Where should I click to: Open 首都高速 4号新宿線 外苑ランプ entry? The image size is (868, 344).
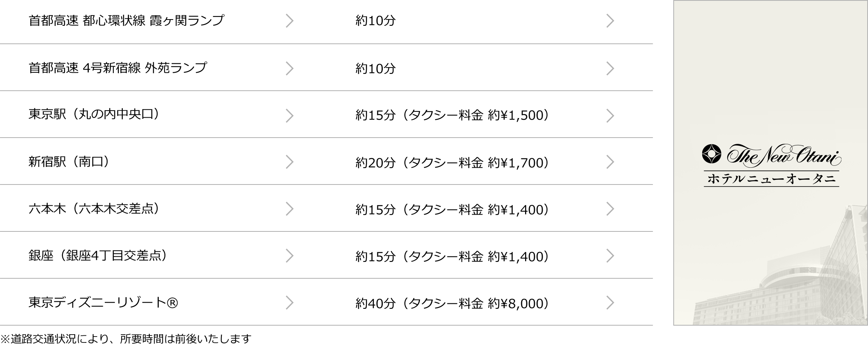click(x=117, y=68)
